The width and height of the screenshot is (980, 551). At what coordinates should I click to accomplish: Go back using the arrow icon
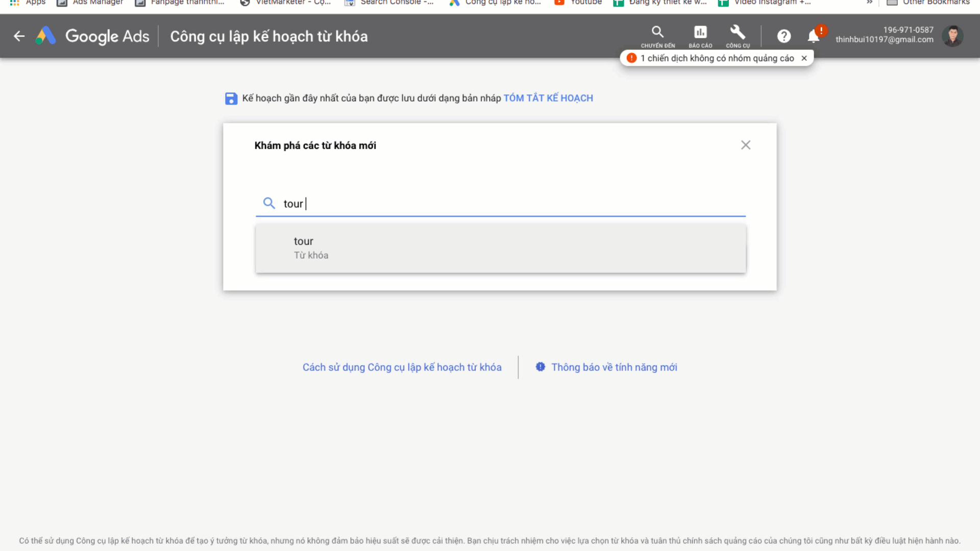point(19,36)
